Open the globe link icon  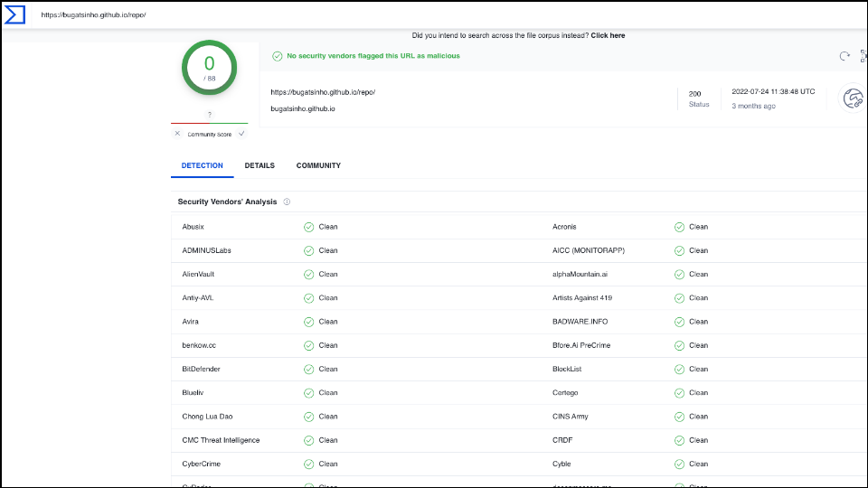coord(853,99)
